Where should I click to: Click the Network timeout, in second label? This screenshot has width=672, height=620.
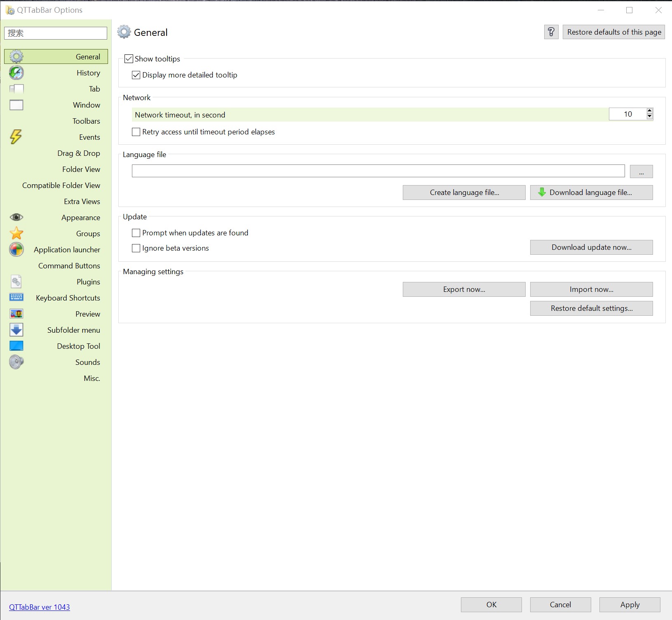180,115
